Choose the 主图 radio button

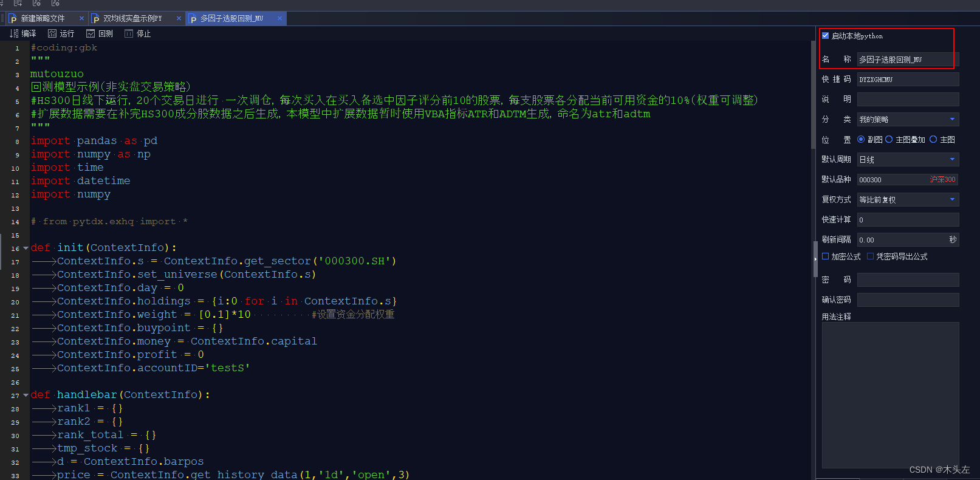[933, 139]
